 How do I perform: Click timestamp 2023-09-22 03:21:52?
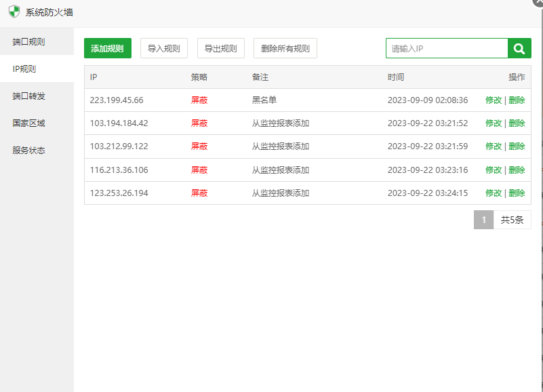pyautogui.click(x=428, y=123)
